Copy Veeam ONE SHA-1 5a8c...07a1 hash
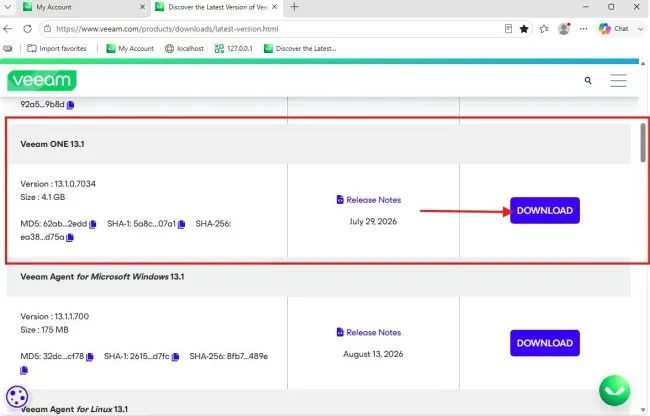650x416 pixels. coord(181,224)
